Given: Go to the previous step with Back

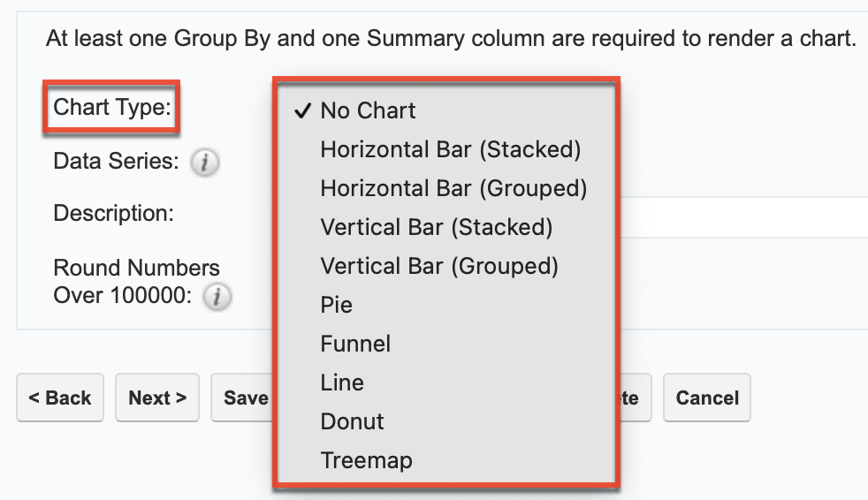Looking at the screenshot, I should point(60,398).
